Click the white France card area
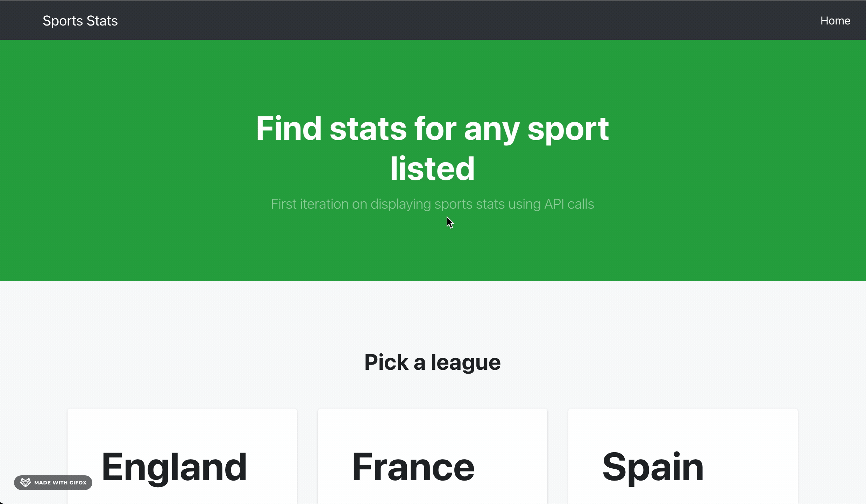Viewport: 866px width, 504px height. [432, 430]
